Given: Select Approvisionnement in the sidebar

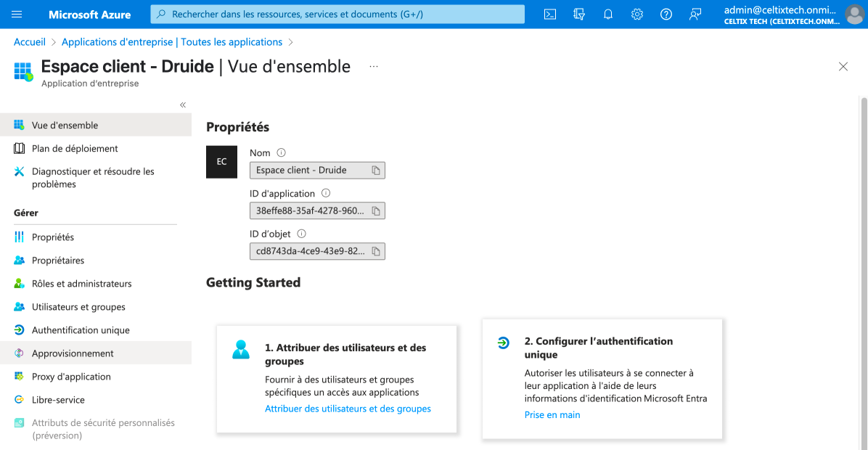Looking at the screenshot, I should (x=73, y=353).
